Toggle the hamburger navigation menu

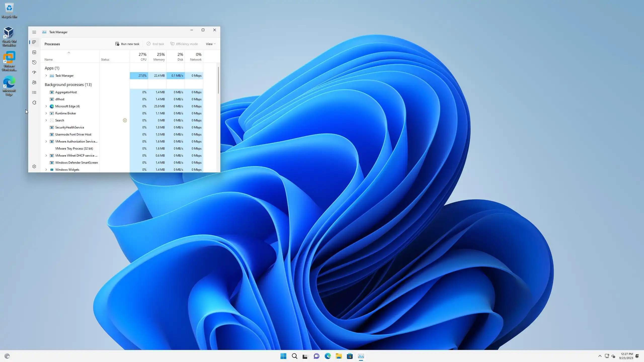[34, 32]
